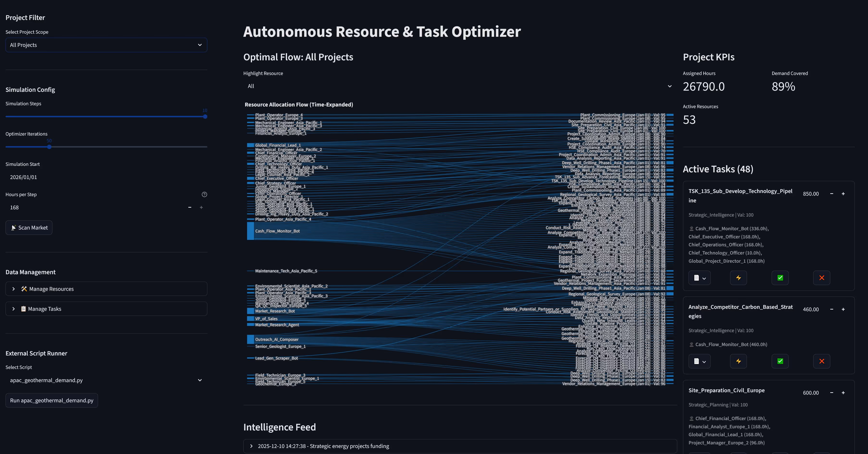868x454 pixels.
Task: Click red X on Analyze_Competitor task card
Action: (821, 361)
